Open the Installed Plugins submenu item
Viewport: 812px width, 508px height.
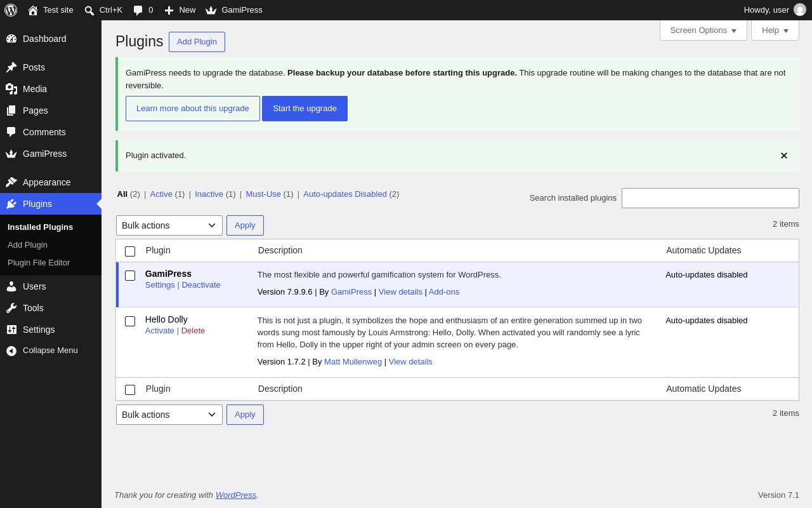click(41, 227)
